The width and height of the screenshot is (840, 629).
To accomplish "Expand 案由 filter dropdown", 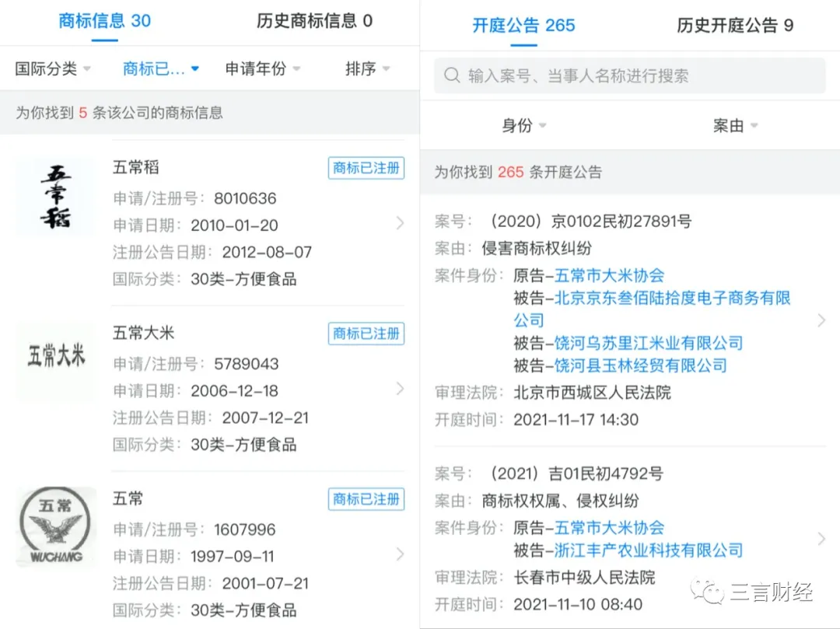I will (736, 125).
